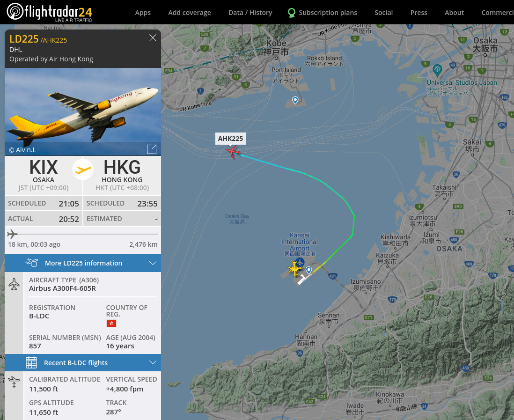Click the calendar icon for recent flights
This screenshot has height=420, width=514.
click(31, 362)
